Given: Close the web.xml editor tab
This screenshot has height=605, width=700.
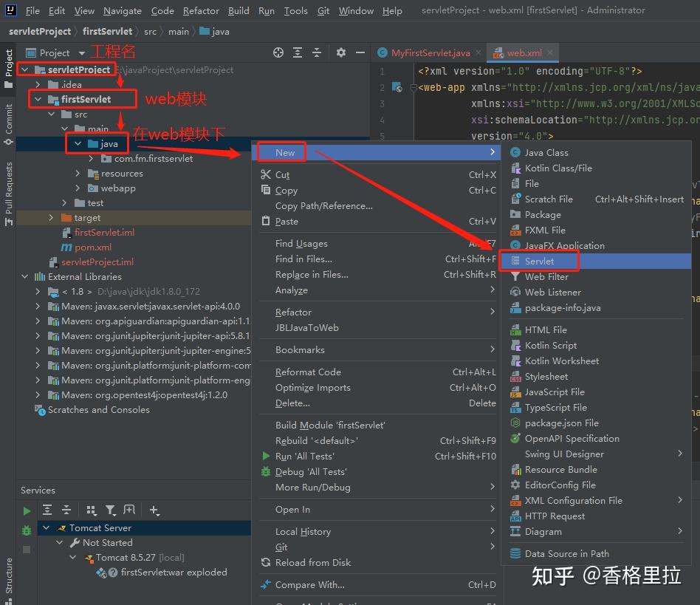Looking at the screenshot, I should (550, 52).
